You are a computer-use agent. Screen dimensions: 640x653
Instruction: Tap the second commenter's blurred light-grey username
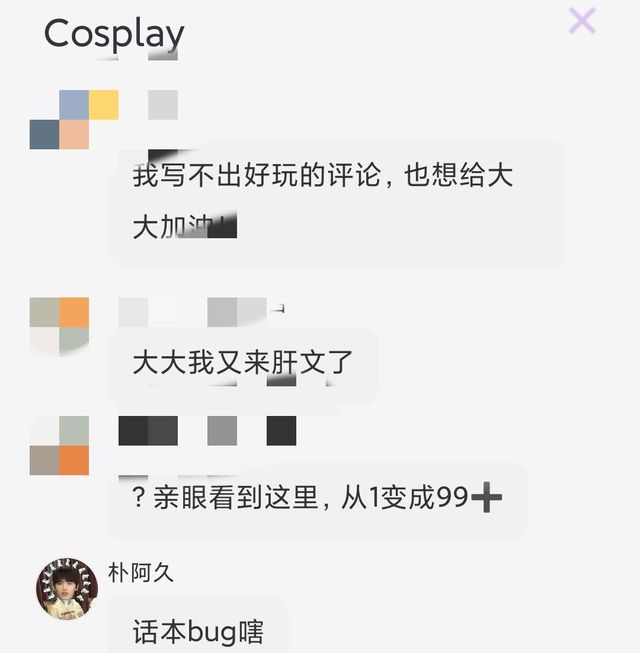(x=202, y=312)
